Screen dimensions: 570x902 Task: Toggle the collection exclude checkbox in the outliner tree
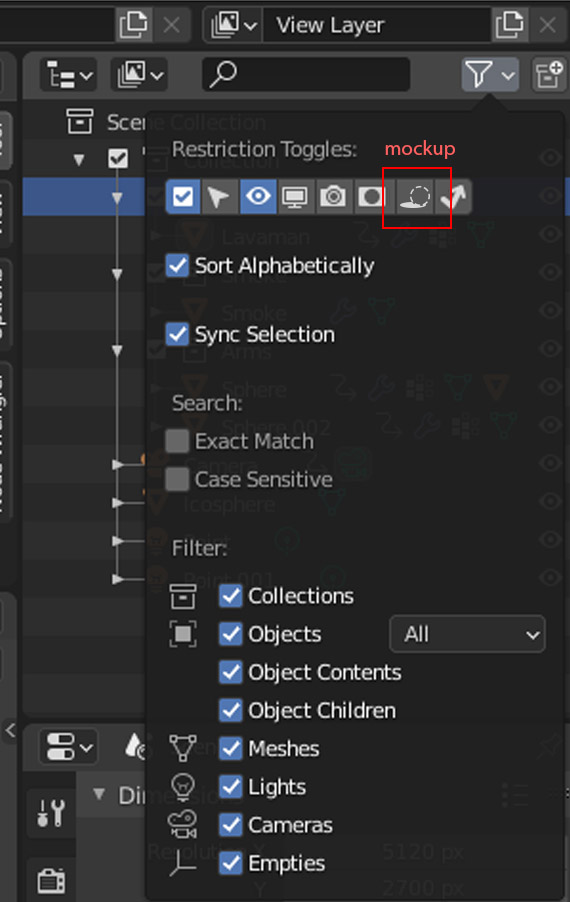[x=118, y=158]
